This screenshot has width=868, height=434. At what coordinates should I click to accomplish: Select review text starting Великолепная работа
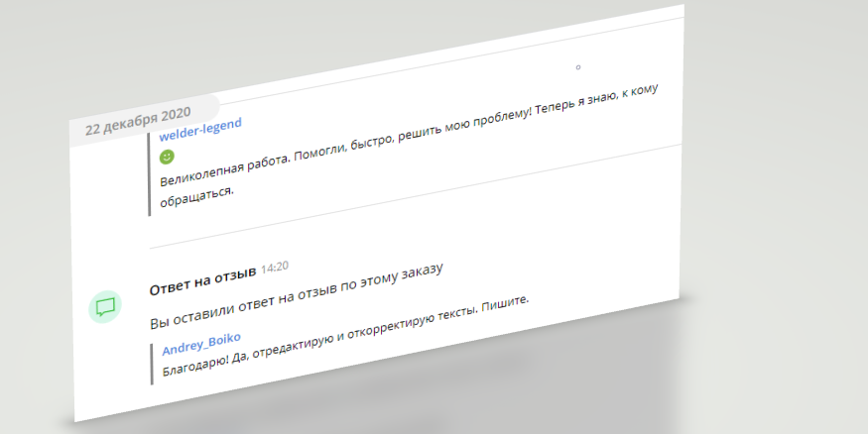(409, 148)
